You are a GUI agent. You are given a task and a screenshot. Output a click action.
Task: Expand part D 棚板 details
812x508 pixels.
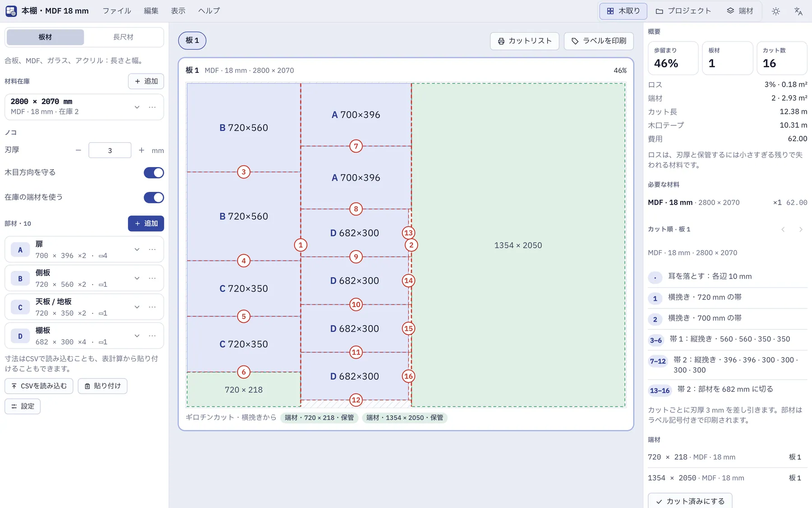point(137,336)
